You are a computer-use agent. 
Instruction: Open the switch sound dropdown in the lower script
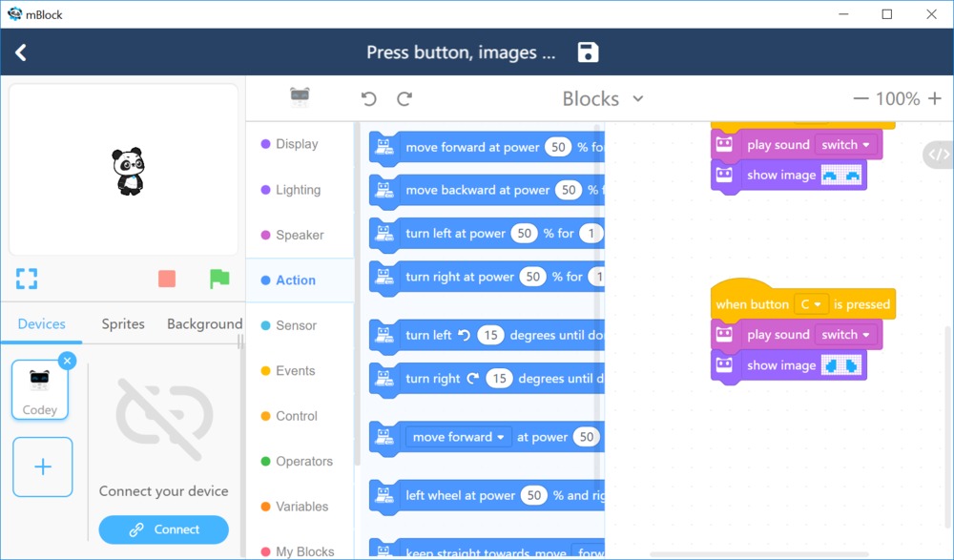click(845, 335)
